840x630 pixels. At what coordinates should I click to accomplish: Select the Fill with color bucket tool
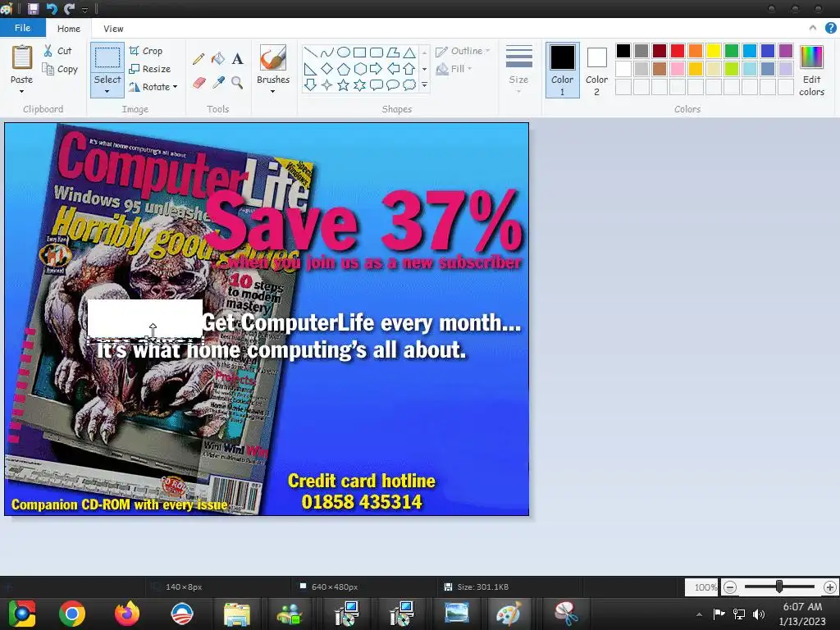click(217, 58)
